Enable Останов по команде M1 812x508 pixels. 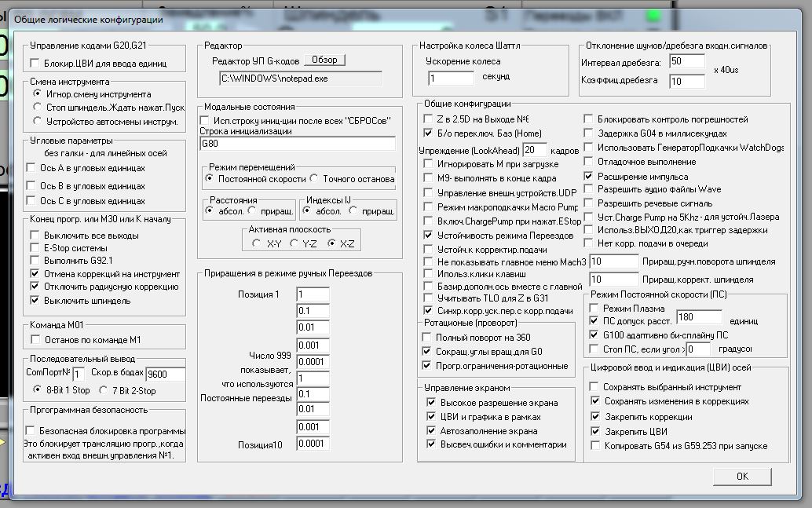click(x=35, y=339)
